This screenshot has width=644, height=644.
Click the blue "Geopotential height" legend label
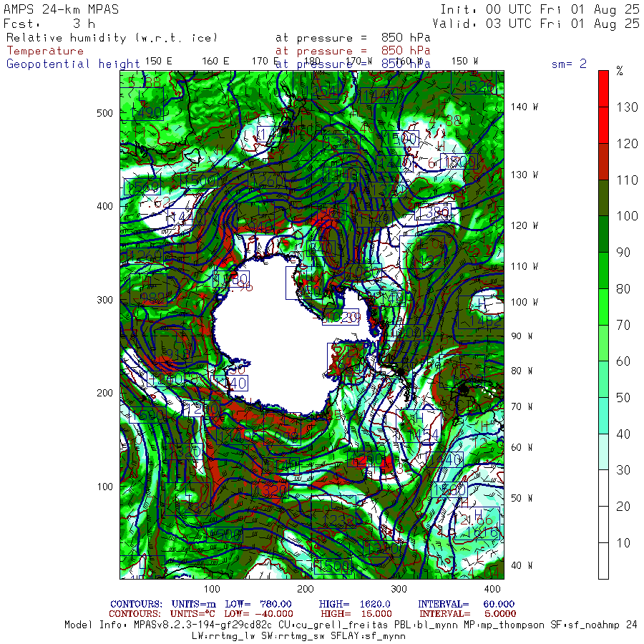click(73, 64)
